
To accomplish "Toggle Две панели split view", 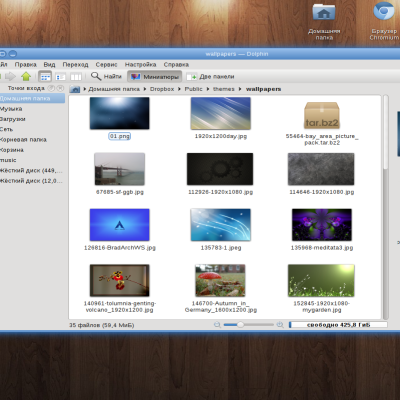I will 210,77.
